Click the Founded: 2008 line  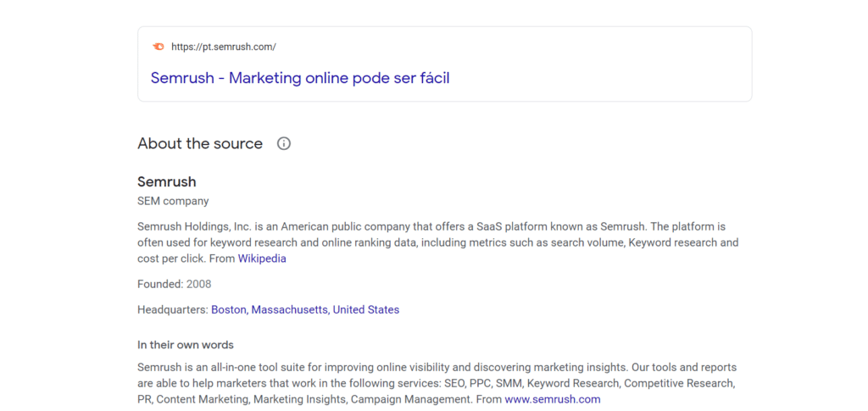(175, 285)
